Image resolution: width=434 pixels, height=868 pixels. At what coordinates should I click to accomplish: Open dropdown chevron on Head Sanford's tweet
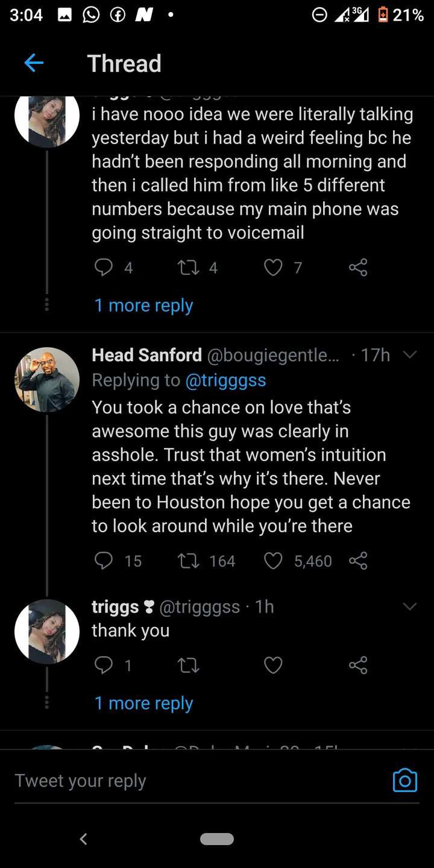(410, 356)
